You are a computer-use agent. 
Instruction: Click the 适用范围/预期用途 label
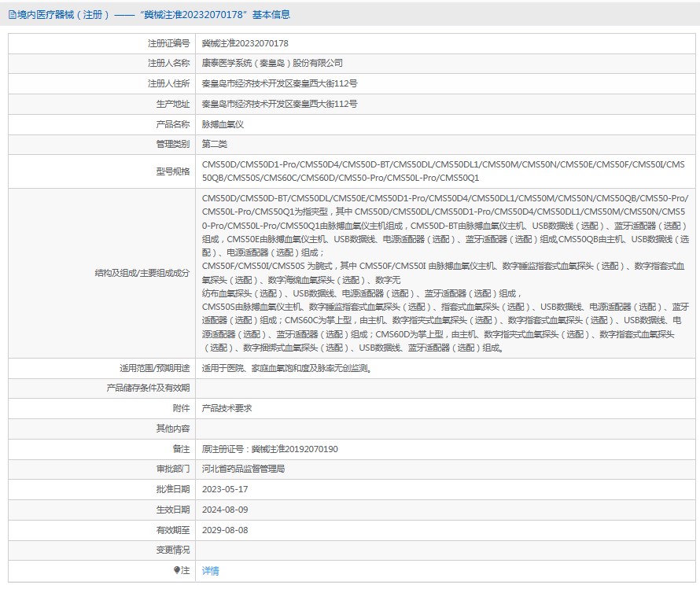pos(154,368)
